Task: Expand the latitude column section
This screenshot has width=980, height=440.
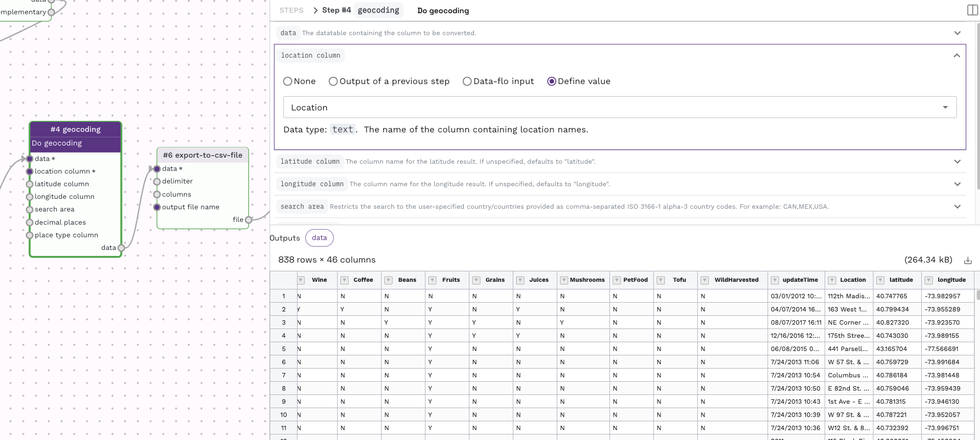Action: click(x=957, y=161)
